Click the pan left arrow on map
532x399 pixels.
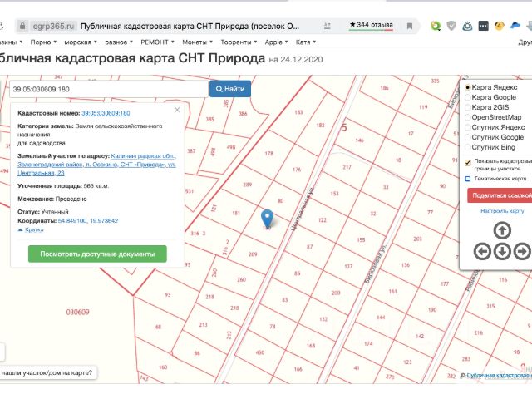click(x=483, y=251)
